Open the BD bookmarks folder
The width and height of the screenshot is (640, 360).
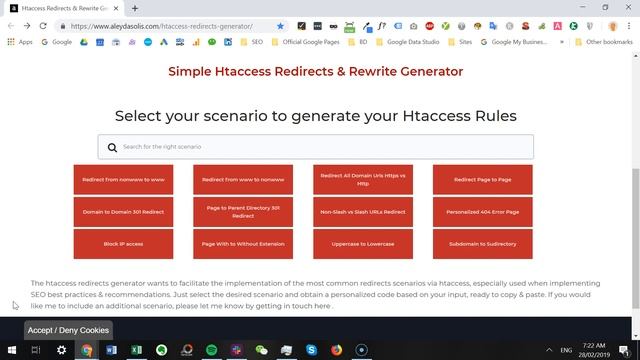pos(358,42)
